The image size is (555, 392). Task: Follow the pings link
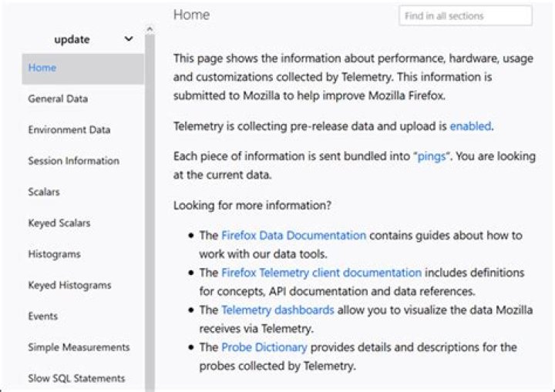432,156
